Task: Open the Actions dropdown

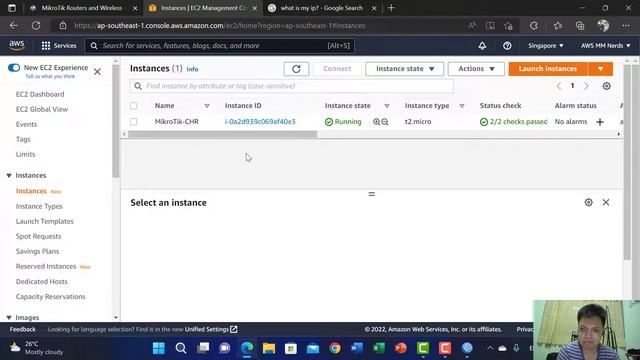Action: [x=476, y=69]
